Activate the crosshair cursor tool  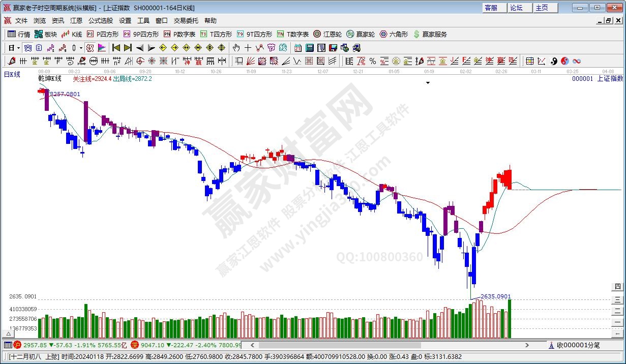(x=248, y=48)
